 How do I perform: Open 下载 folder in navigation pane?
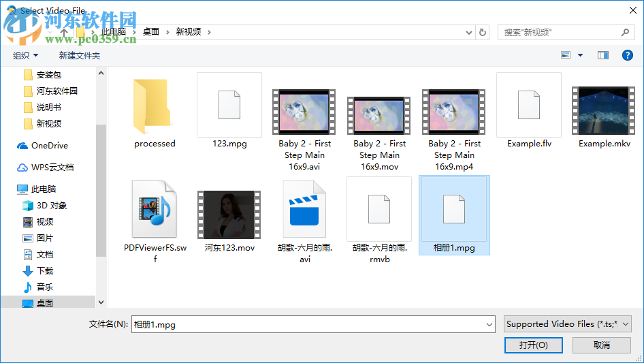tap(38, 271)
